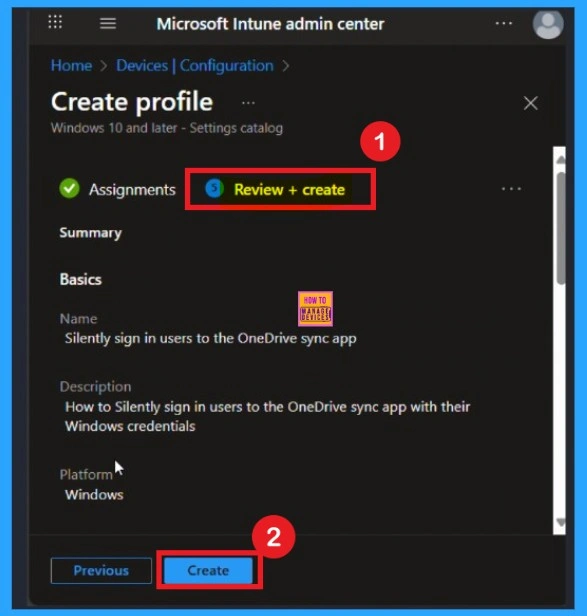Open Devices | Configuration breadcrumb
The width and height of the screenshot is (587, 616).
[x=194, y=66]
